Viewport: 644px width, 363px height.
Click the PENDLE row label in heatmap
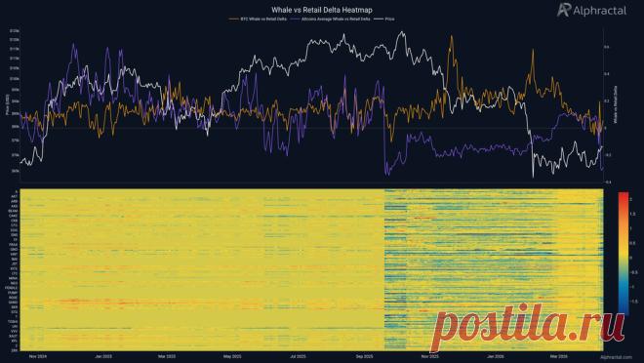click(12, 288)
